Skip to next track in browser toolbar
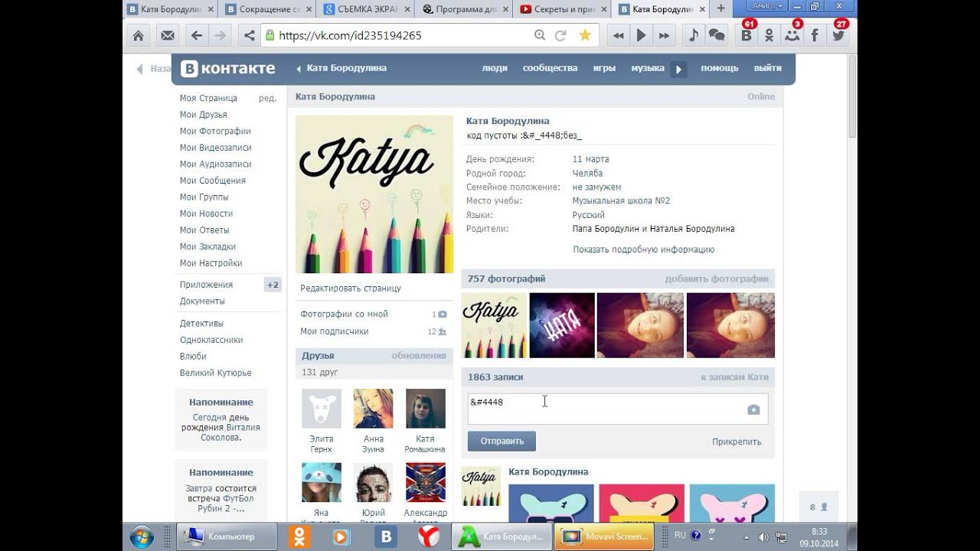Viewport: 980px width, 551px height. point(665,35)
